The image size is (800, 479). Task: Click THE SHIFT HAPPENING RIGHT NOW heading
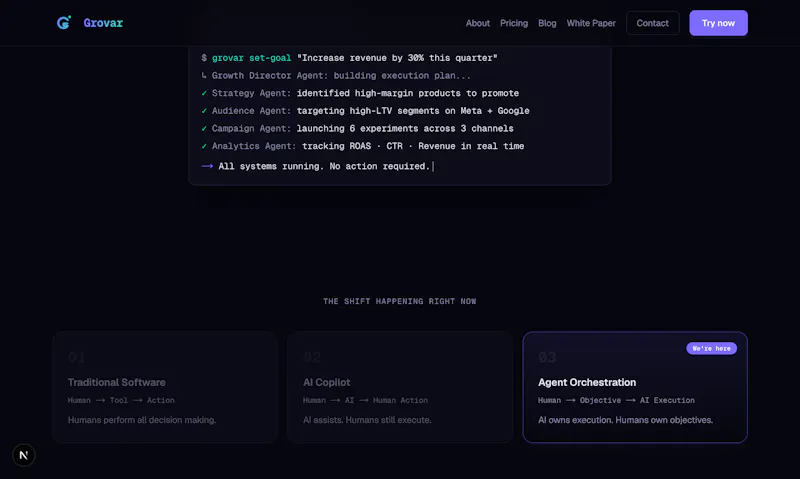click(x=399, y=301)
